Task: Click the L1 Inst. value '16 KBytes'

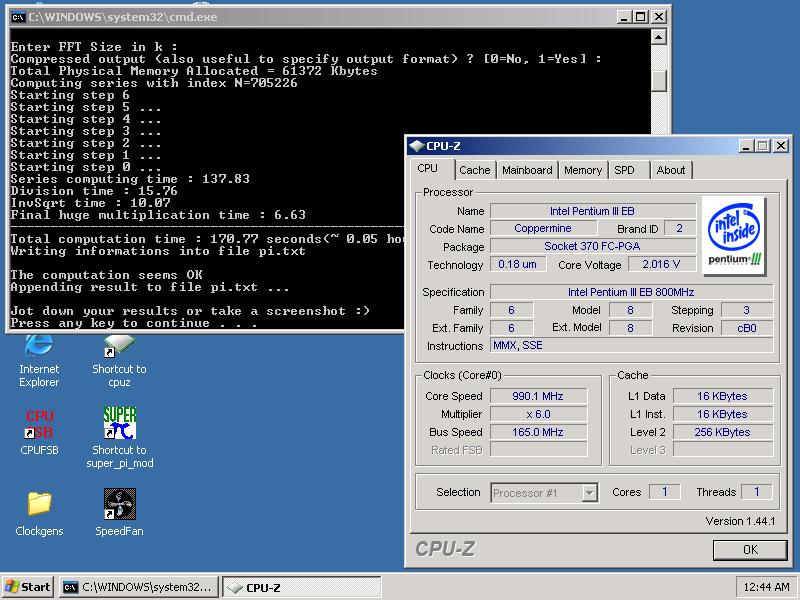Action: [x=723, y=414]
